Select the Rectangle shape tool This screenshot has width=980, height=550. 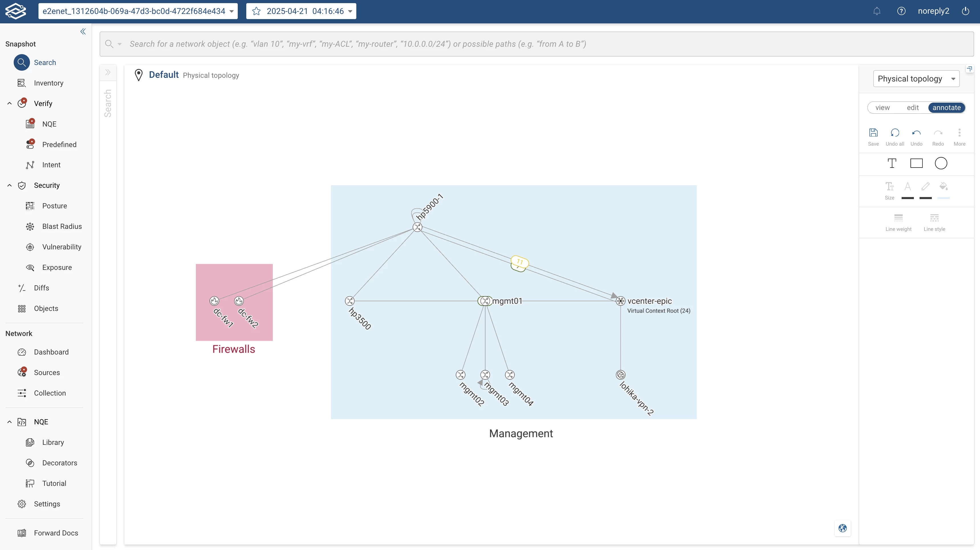coord(916,163)
